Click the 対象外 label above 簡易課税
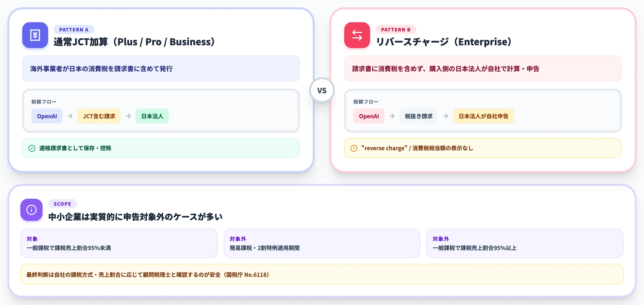644x305 pixels. 238,239
